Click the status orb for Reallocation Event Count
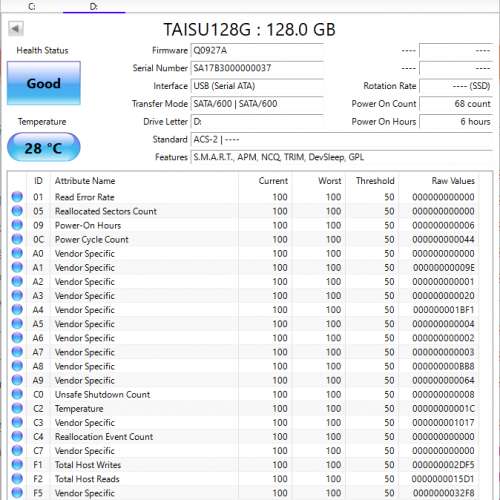This screenshot has width=500, height=500. tap(17, 436)
